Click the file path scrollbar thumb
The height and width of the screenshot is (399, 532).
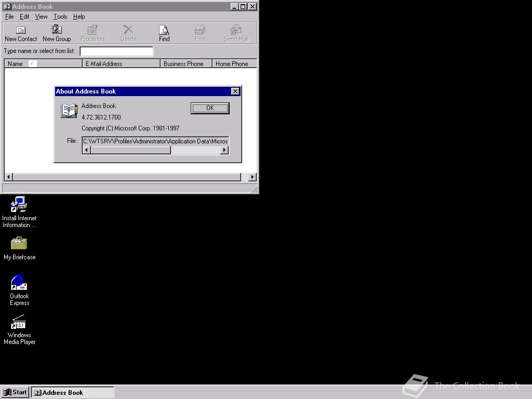(x=130, y=150)
